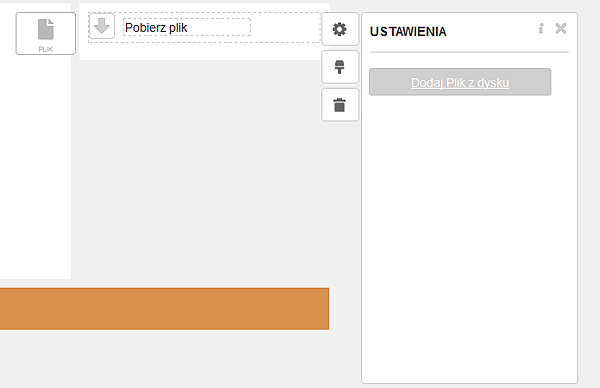Select the orange bar section
This screenshot has width=600, height=388.
click(164, 309)
